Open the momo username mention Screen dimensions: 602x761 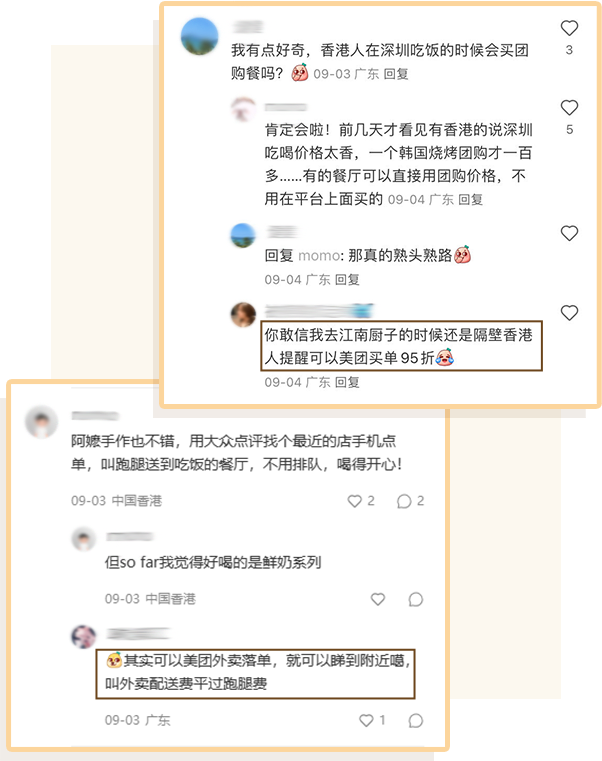pyautogui.click(x=319, y=255)
